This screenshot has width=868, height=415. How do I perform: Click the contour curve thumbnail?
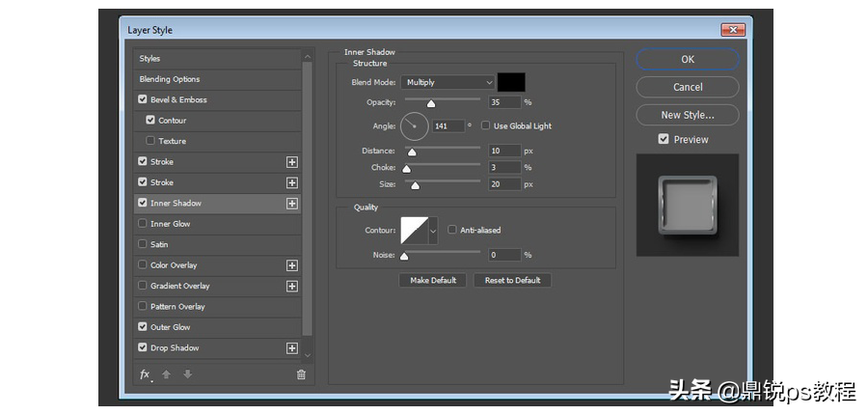click(x=415, y=230)
